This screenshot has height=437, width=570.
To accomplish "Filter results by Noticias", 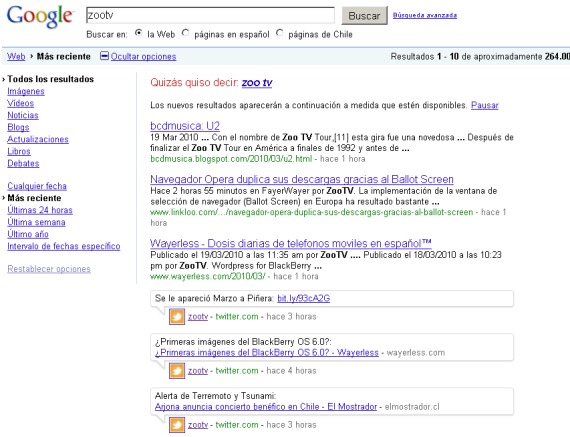I will click(23, 115).
